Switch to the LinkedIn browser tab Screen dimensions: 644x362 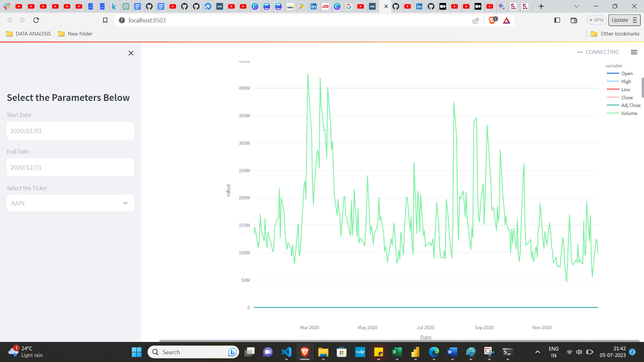314,6
